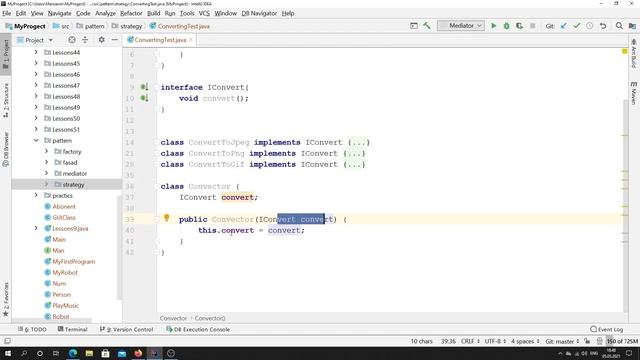The width and height of the screenshot is (640, 360).
Task: Toggle the 1: Project side tool window
Action: coord(6,54)
